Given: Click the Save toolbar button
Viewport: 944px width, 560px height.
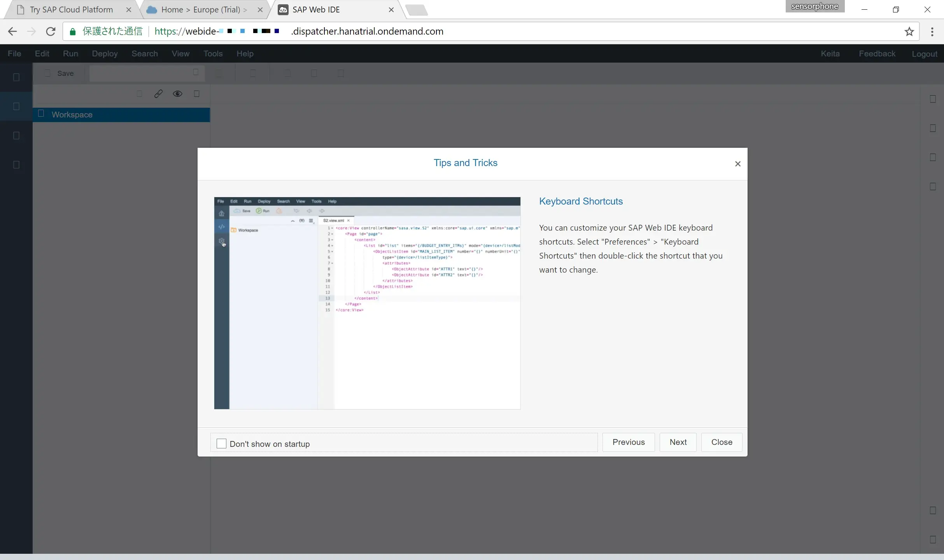Looking at the screenshot, I should 60,73.
